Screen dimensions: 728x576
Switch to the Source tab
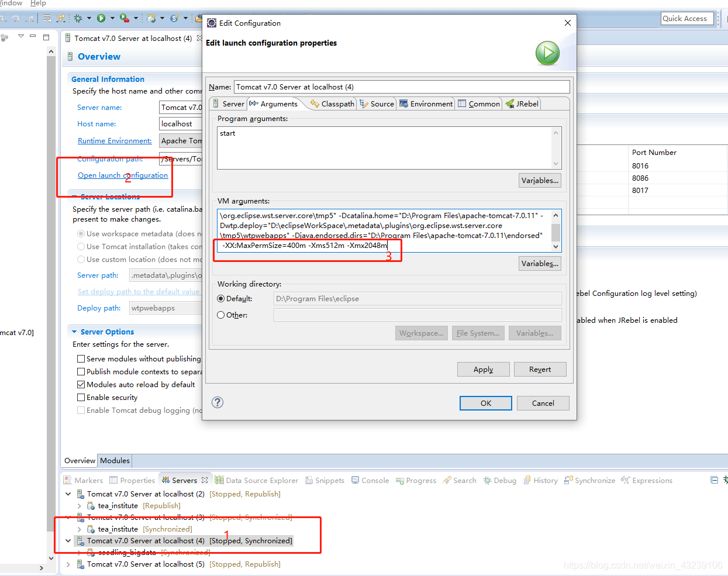click(377, 104)
